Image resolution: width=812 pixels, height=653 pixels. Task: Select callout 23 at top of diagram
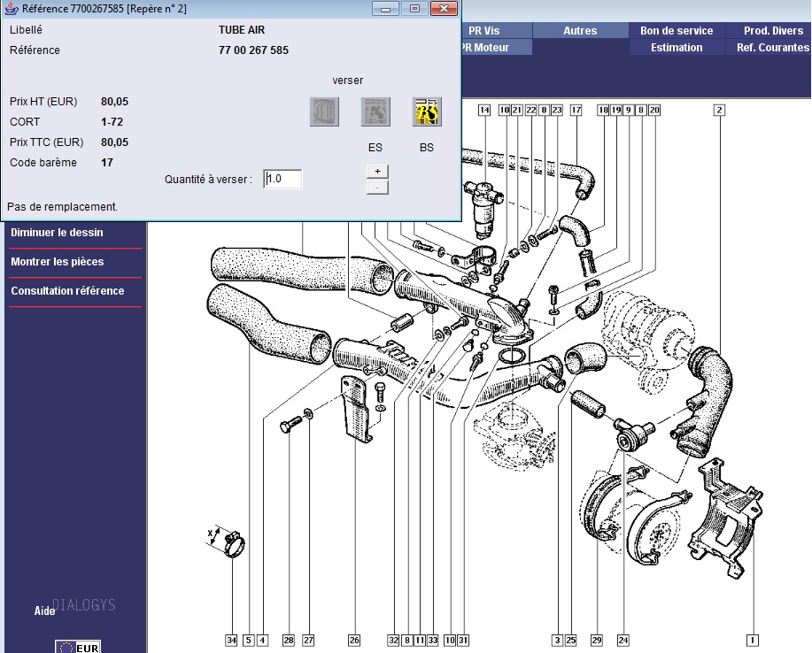pyautogui.click(x=557, y=110)
